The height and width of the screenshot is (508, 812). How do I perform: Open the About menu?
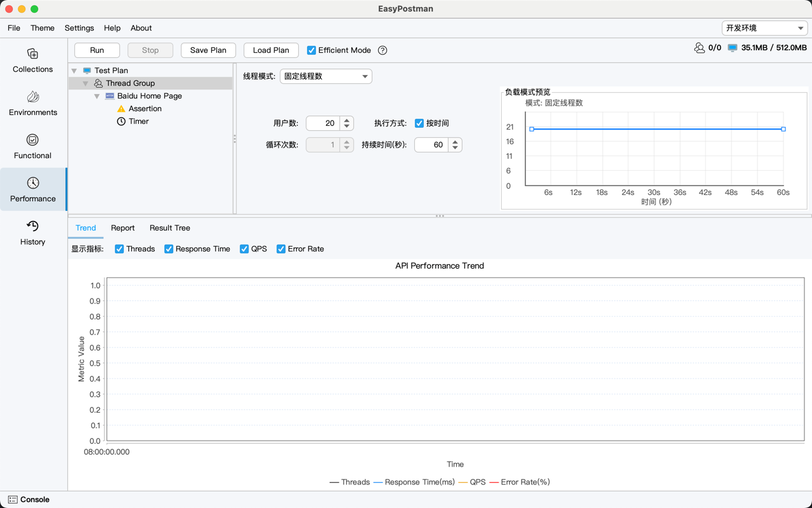[141, 28]
